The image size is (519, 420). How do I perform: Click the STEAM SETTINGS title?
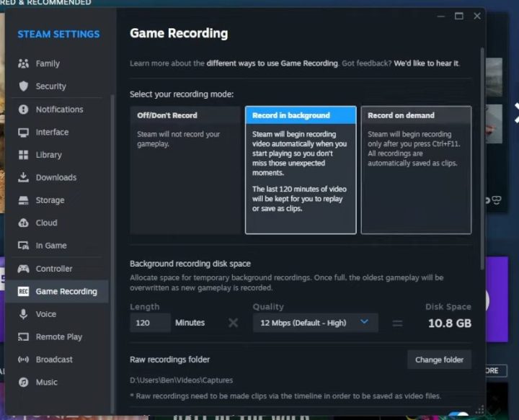58,34
